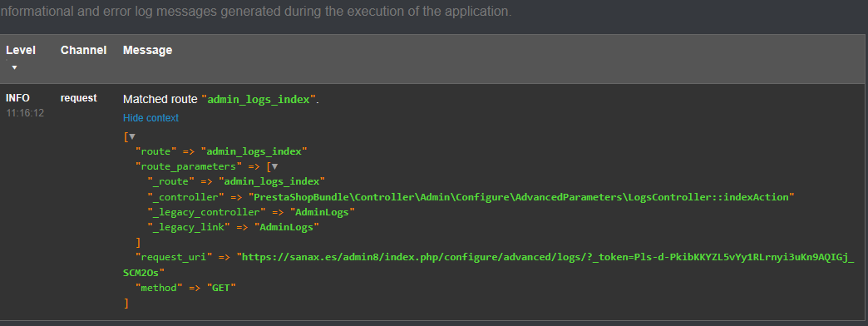The image size is (868, 326).
Task: Click the Hide context link
Action: click(x=150, y=118)
